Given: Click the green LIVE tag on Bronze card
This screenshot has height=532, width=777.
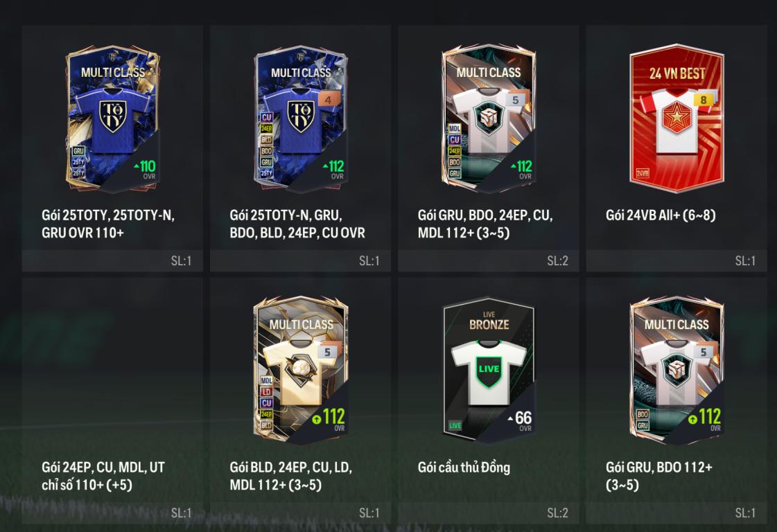Looking at the screenshot, I should tap(455, 425).
